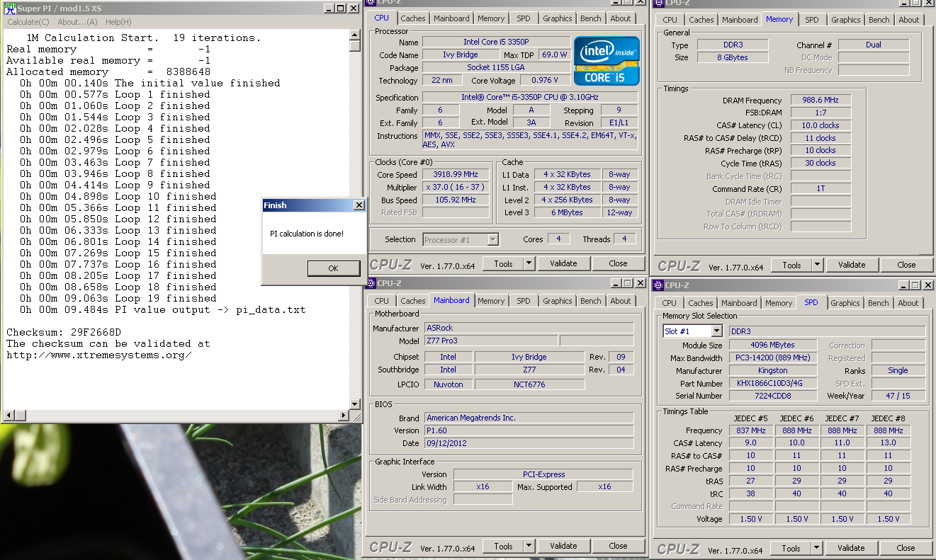Click the Level 3 cache value 6 MBytes
Screen dimensions: 936x560
(x=567, y=212)
